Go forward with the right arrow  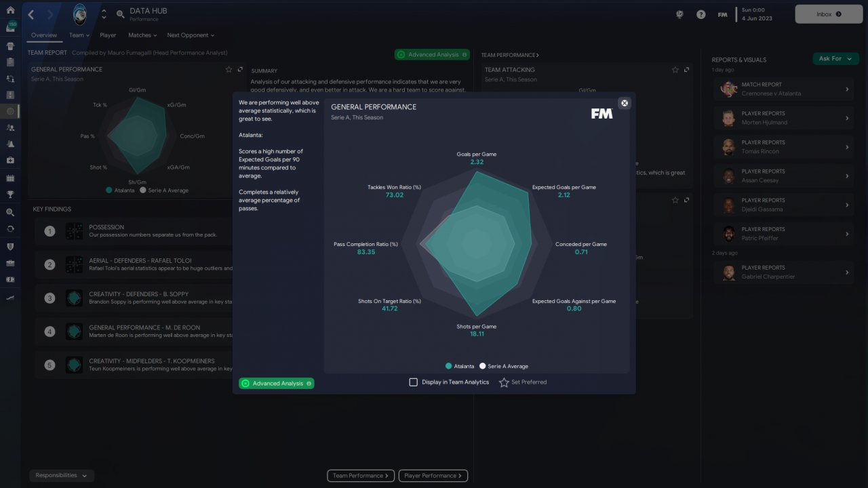point(50,14)
